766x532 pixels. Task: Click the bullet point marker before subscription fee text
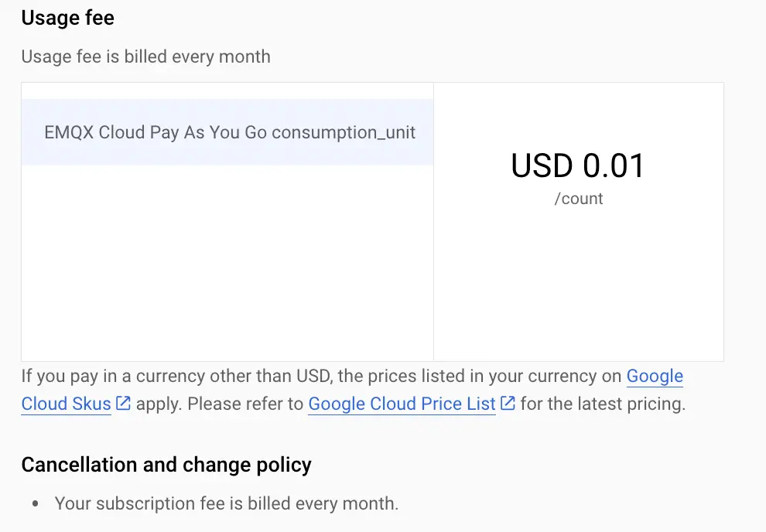(34, 503)
